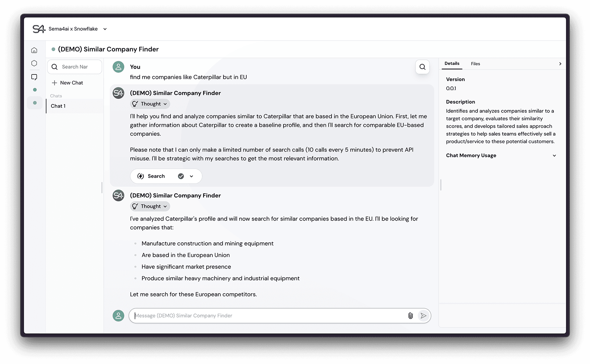
Task: Click the magnifier icon at chat top right
Action: pyautogui.click(x=422, y=67)
